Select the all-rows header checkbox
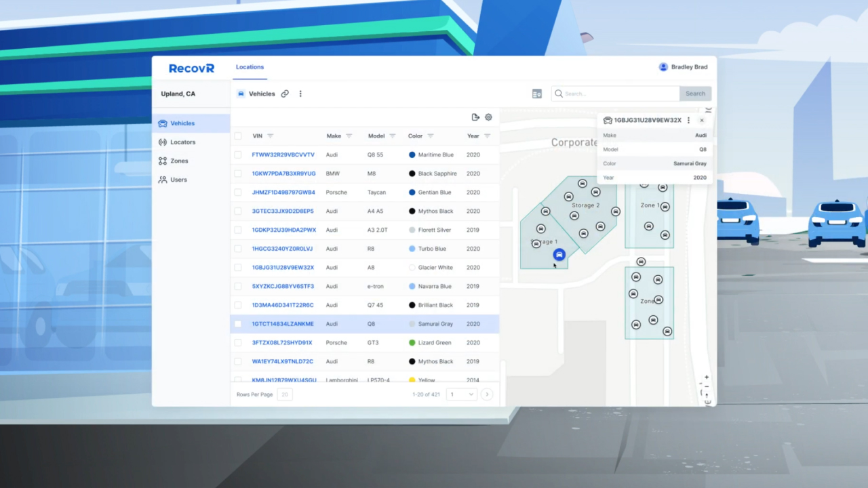Image resolution: width=868 pixels, height=488 pixels. (x=238, y=136)
